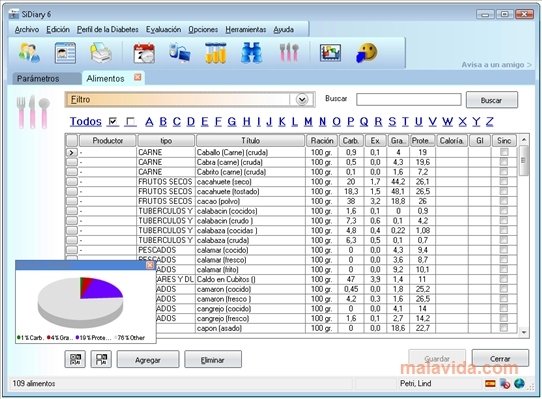Open the calendar toolbar icon
Screen dimensions: 542x399
coord(144,53)
